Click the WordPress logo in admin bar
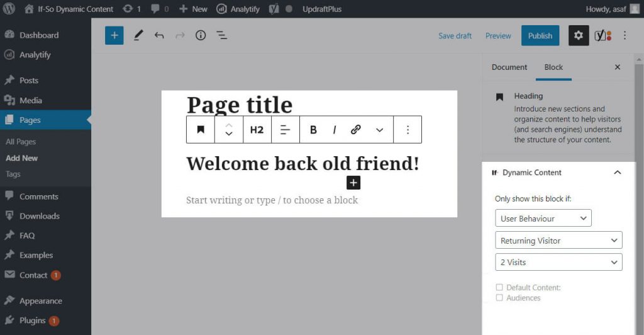 point(9,9)
